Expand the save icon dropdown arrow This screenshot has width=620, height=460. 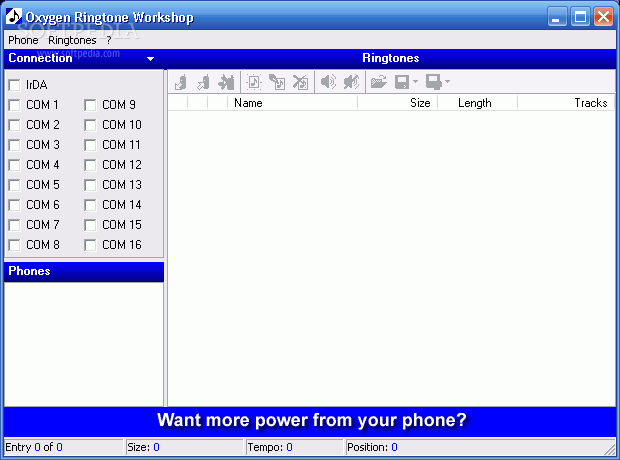[415, 82]
